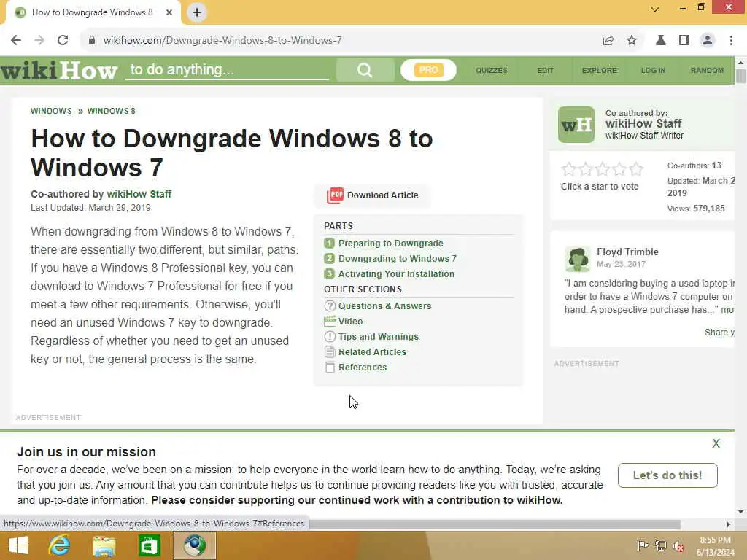Dismiss the Join us banner with X
This screenshot has width=747, height=560.
point(716,443)
